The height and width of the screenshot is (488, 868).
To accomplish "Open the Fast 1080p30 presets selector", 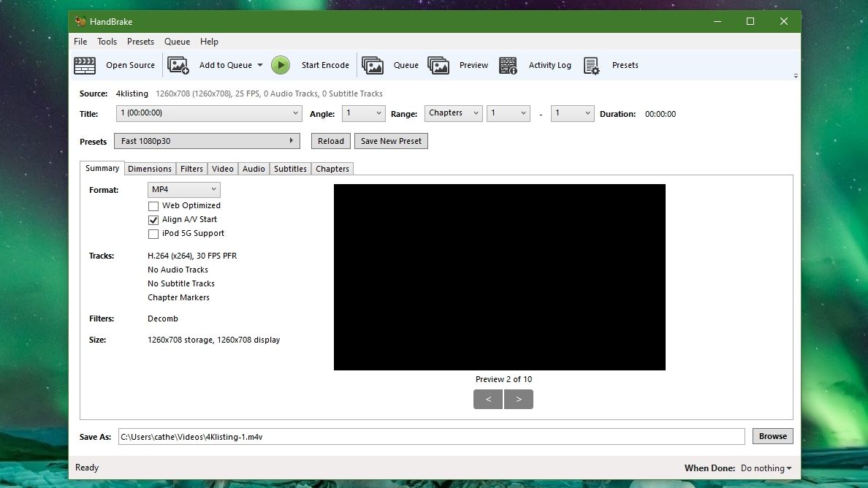I will [207, 141].
